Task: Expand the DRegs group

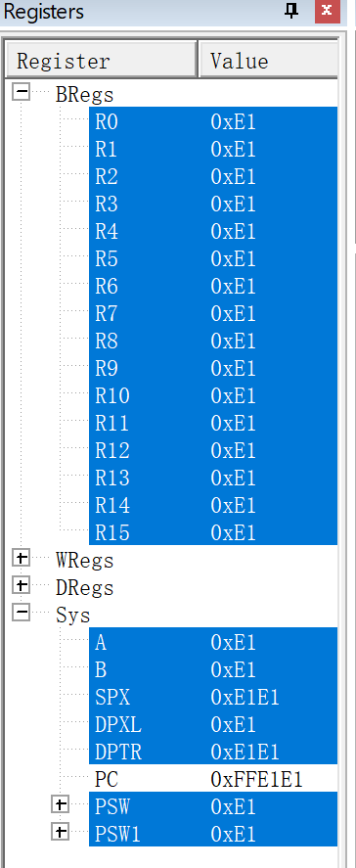Action: pyautogui.click(x=22, y=585)
